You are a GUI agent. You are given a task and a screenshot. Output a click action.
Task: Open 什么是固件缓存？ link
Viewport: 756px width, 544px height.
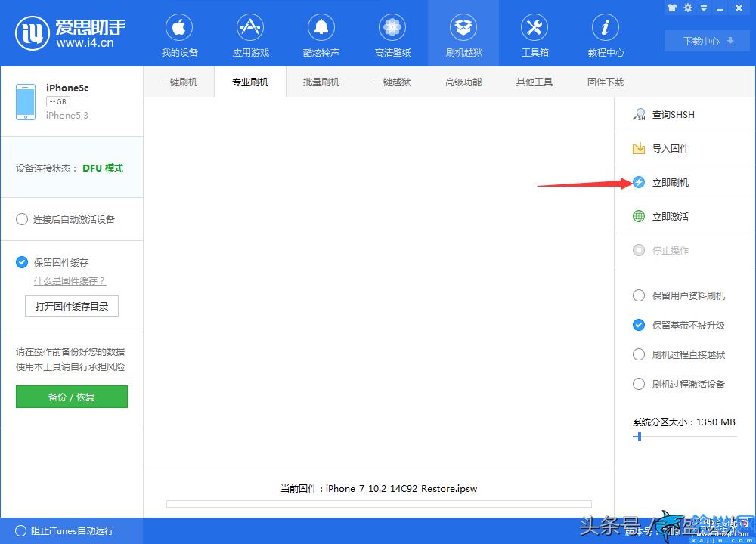click(x=70, y=281)
